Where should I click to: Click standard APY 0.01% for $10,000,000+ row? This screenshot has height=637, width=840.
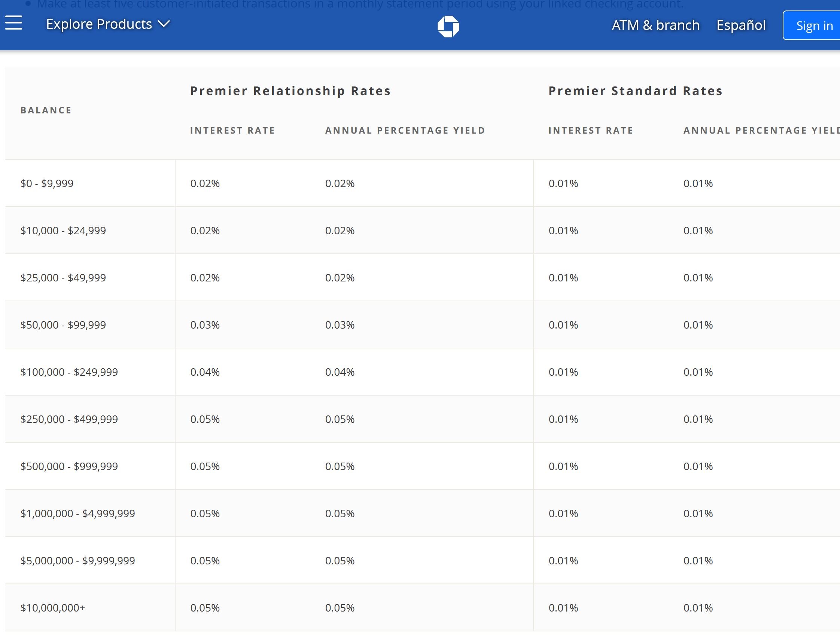coord(698,607)
